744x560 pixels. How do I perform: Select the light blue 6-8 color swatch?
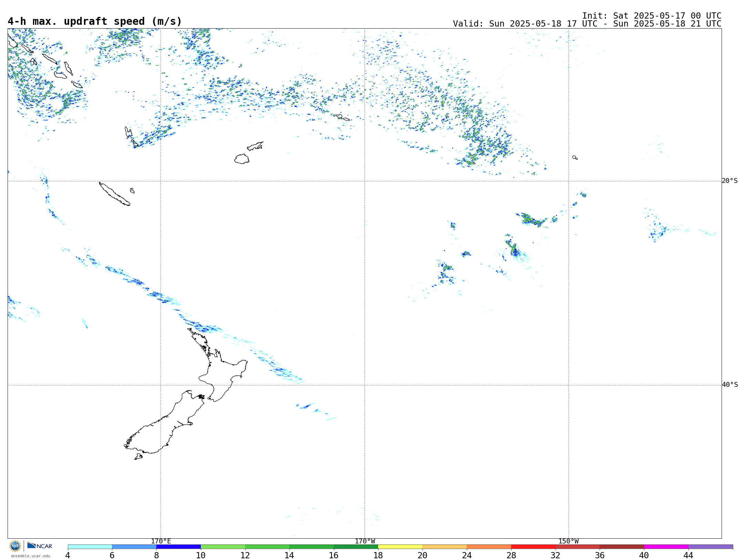coord(134,547)
